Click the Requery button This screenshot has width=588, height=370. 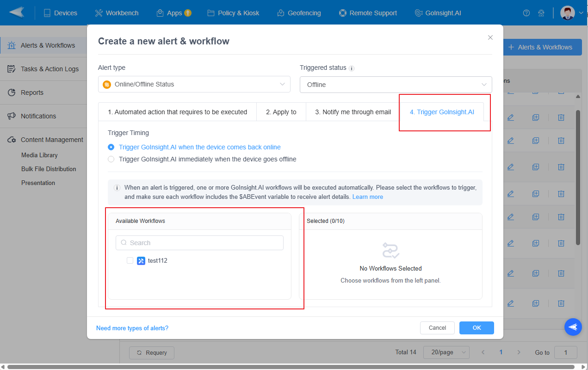click(152, 352)
